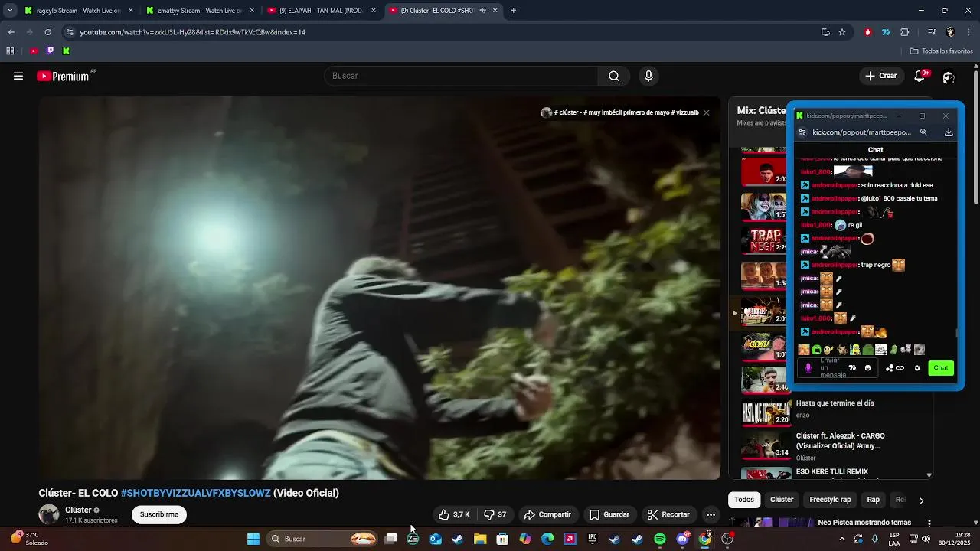Go back in browser history

click(x=11, y=32)
